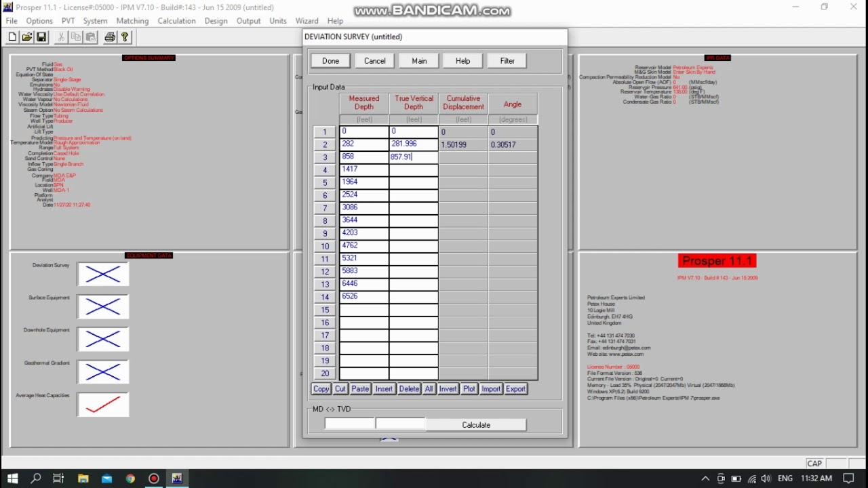Click second MD<->TVD input field

(x=400, y=424)
